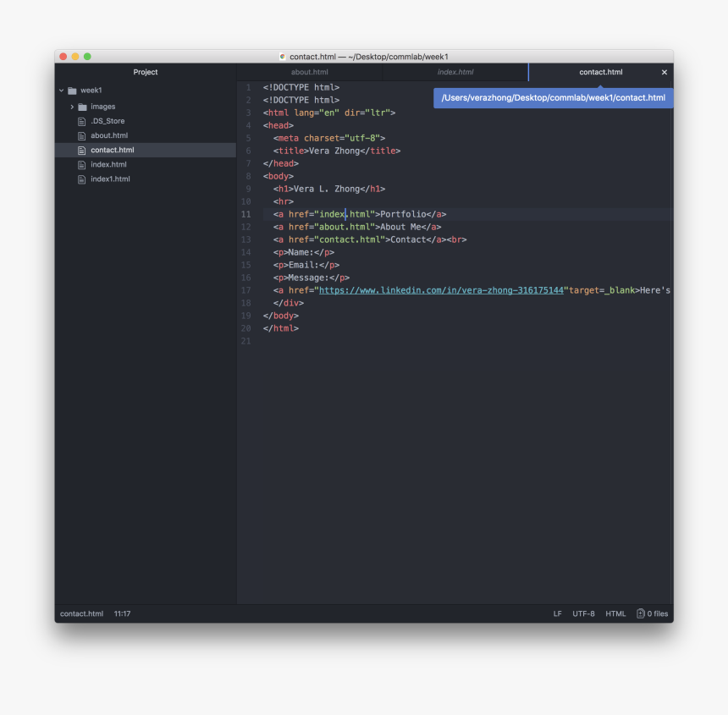The image size is (728, 715).
Task: Close the contact.html tab
Action: pos(665,72)
